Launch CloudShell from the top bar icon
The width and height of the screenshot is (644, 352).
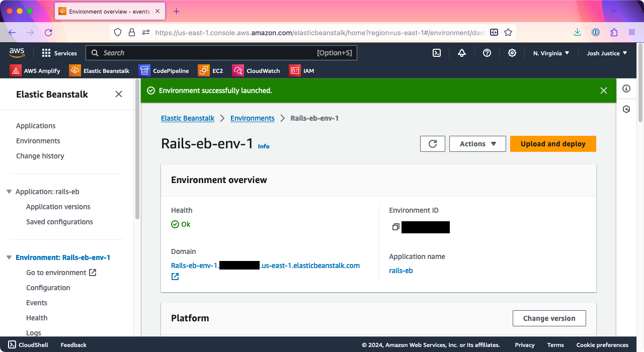(x=437, y=53)
